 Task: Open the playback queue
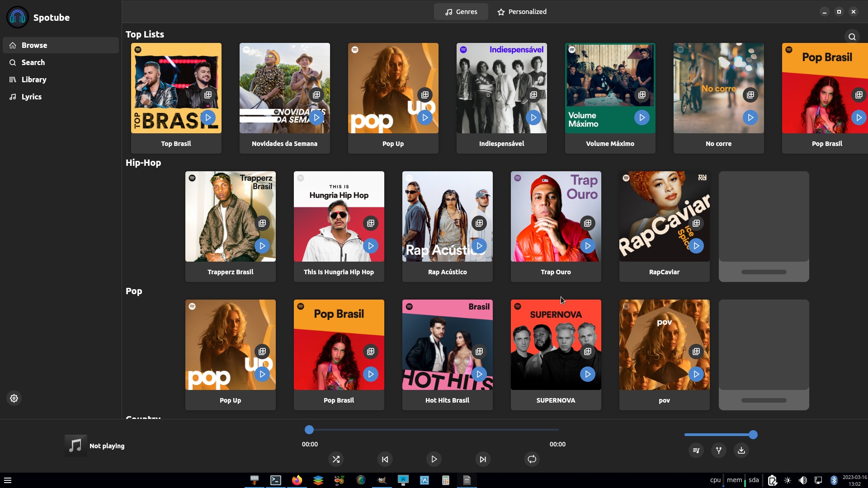pos(696,450)
